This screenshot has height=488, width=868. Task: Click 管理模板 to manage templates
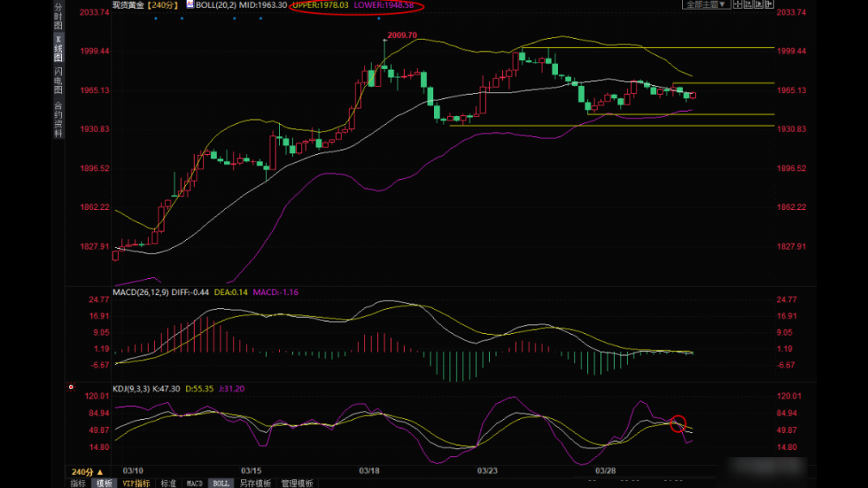(297, 483)
